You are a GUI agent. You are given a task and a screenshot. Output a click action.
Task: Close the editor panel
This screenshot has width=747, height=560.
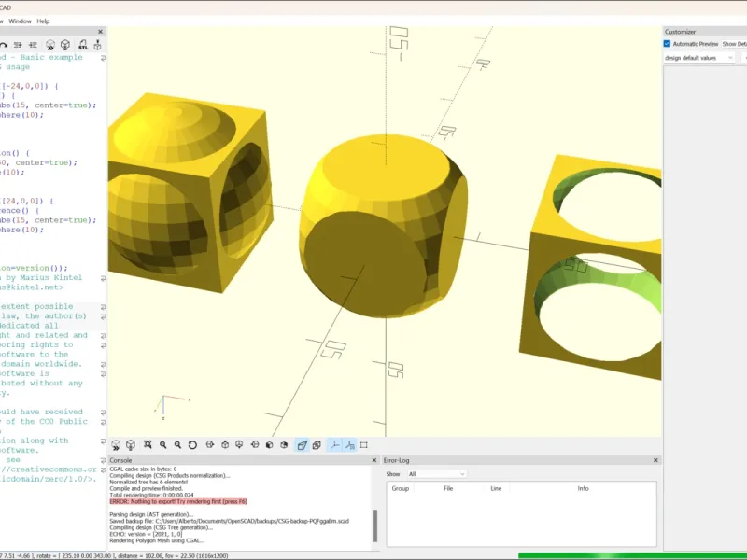point(100,32)
